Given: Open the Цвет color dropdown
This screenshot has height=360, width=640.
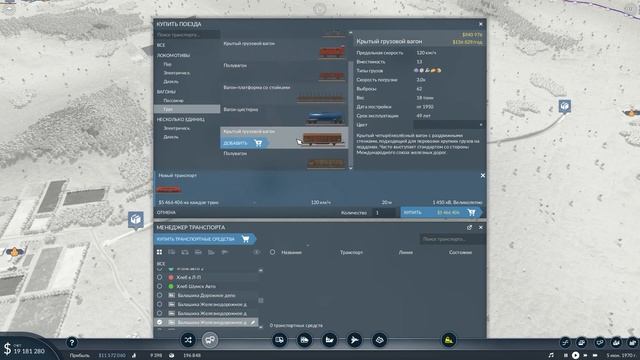Looking at the screenshot, I should click(x=449, y=124).
